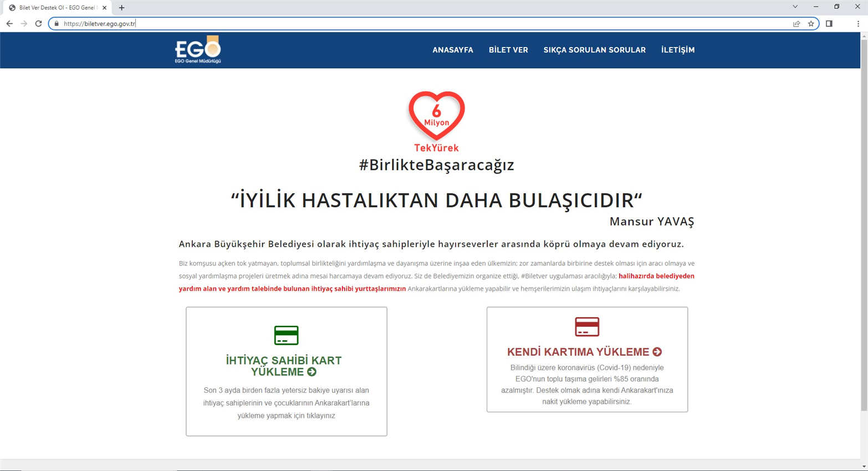Go back using the browser back arrow
Viewport: 868px width, 471px height.
[x=9, y=24]
